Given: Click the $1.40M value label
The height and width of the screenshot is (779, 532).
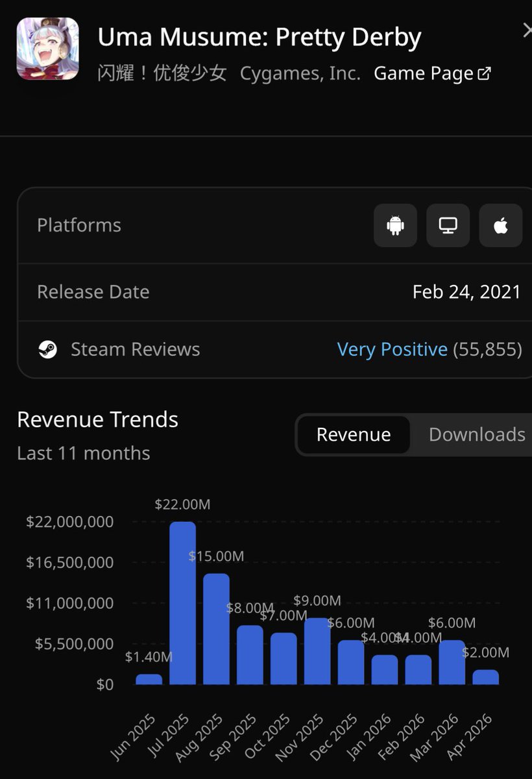Looking at the screenshot, I should [149, 657].
